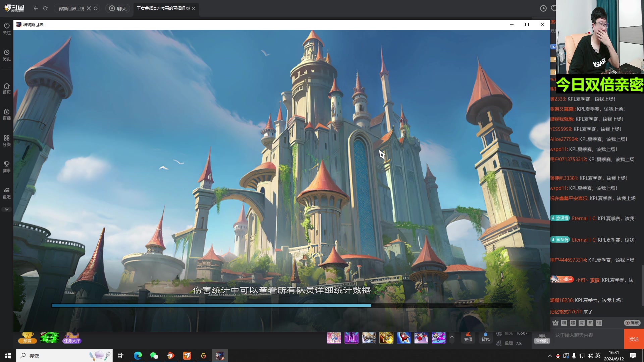Click the 塔瑞斯世界 game window icon
The width and height of the screenshot is (644, 362).
tap(19, 24)
